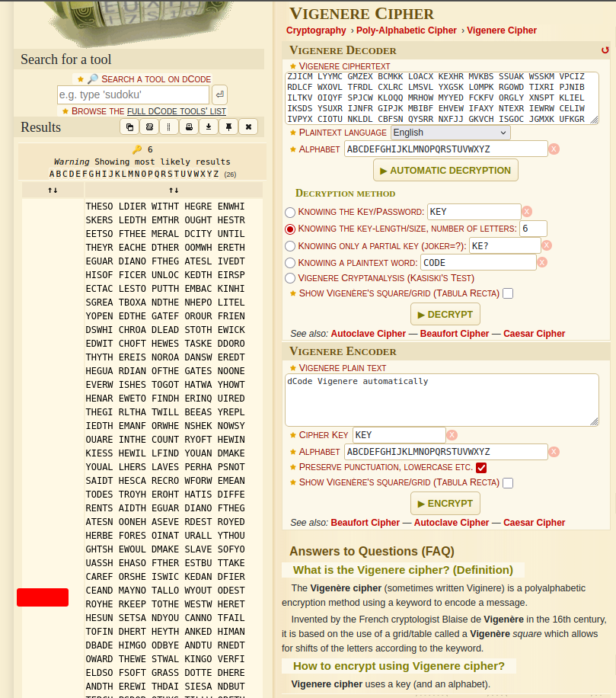Open Beaufort Cipher link under the encoder

pos(365,523)
